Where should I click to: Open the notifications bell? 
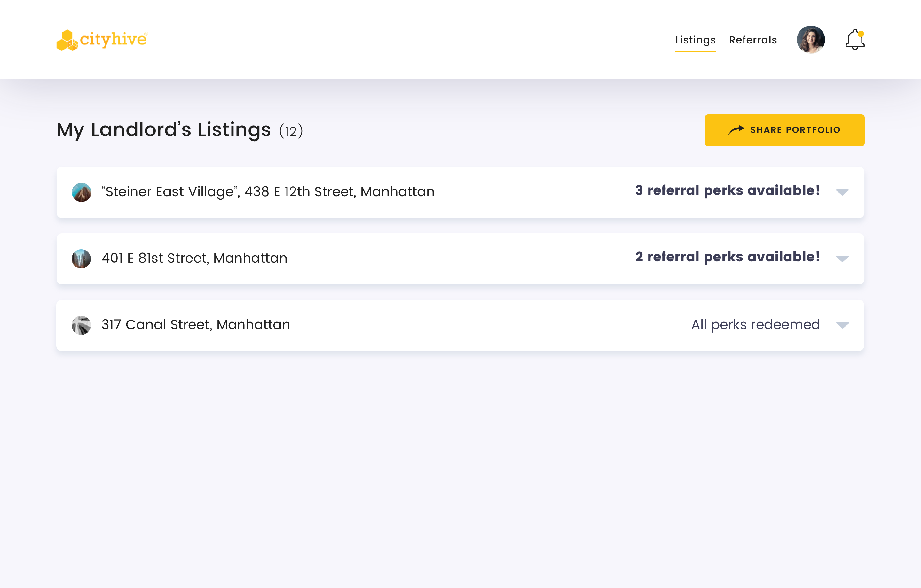pyautogui.click(x=854, y=40)
